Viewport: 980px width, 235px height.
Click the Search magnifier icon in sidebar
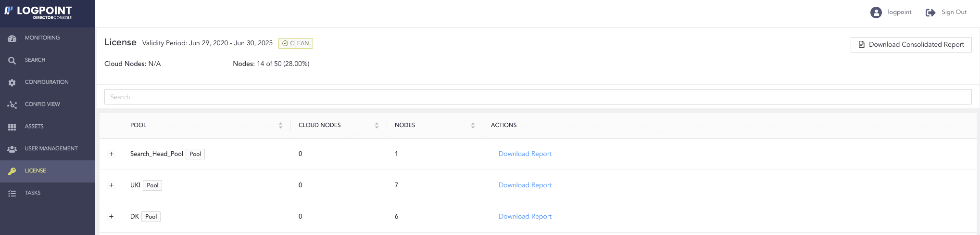pyautogui.click(x=12, y=60)
